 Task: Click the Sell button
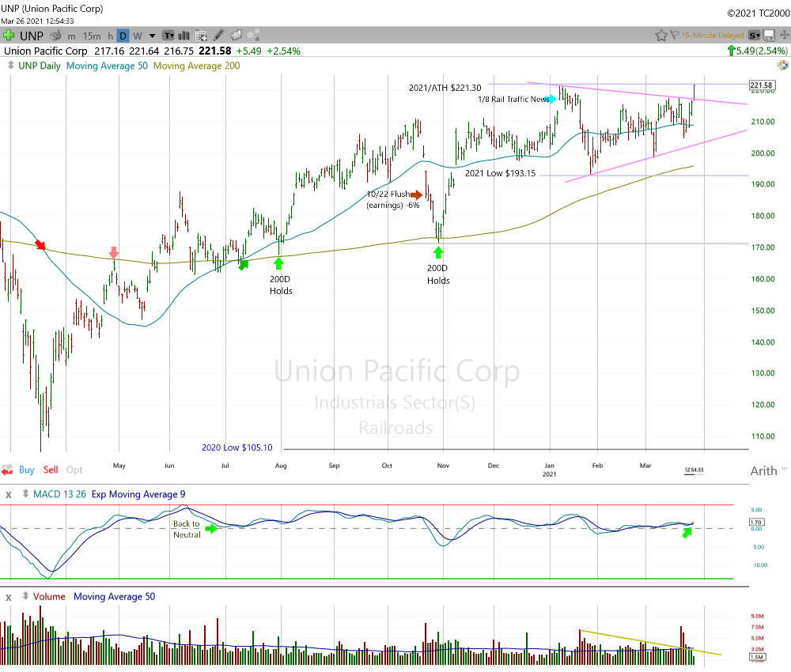[51, 470]
